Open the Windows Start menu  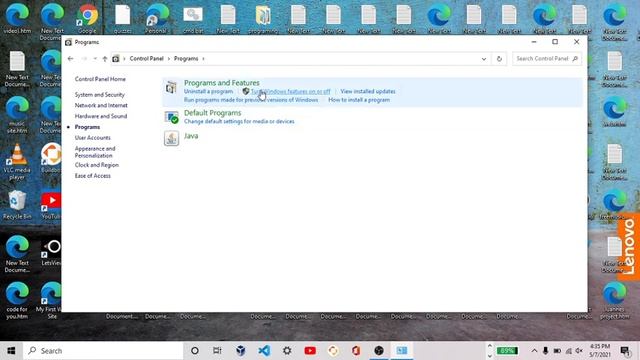pyautogui.click(x=11, y=351)
